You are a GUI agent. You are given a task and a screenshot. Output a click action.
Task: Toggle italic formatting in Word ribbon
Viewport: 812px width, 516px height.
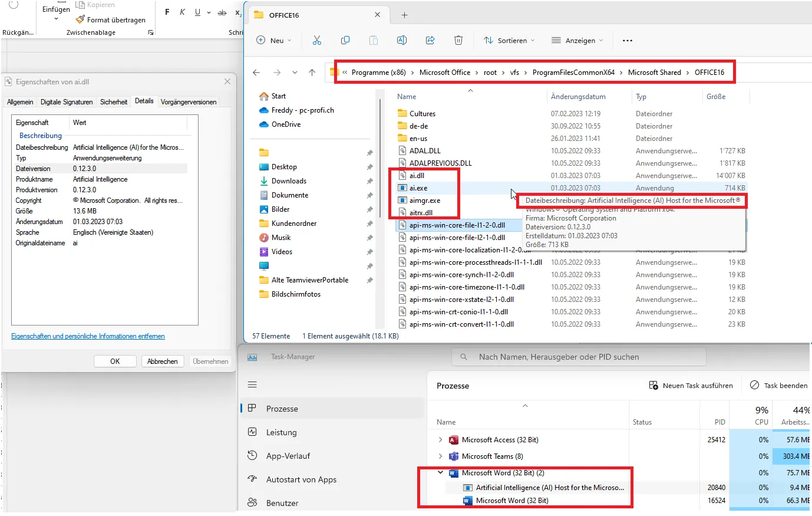coord(183,12)
